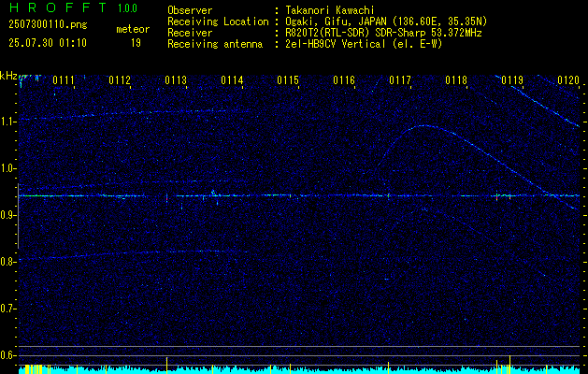Viewport: 588px width, 374px height.
Task: Click the 0111 time axis marker
Action: 64,80
